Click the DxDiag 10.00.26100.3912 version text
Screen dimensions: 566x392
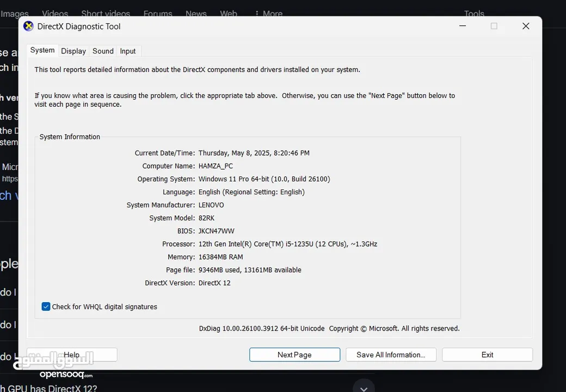pos(262,328)
